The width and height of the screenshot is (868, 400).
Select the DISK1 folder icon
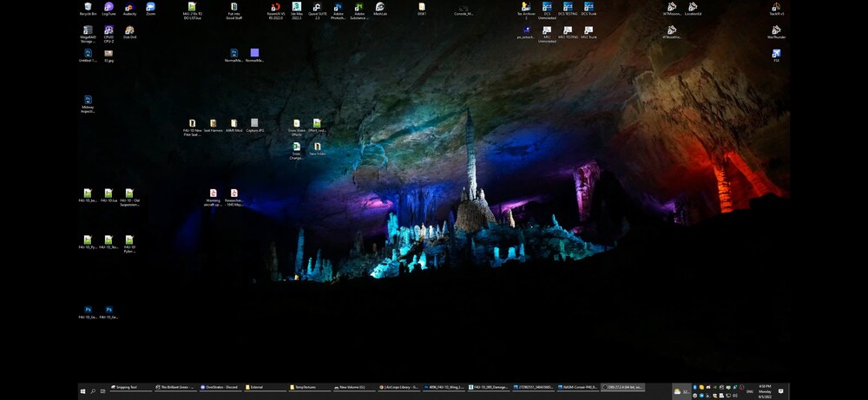tap(422, 9)
